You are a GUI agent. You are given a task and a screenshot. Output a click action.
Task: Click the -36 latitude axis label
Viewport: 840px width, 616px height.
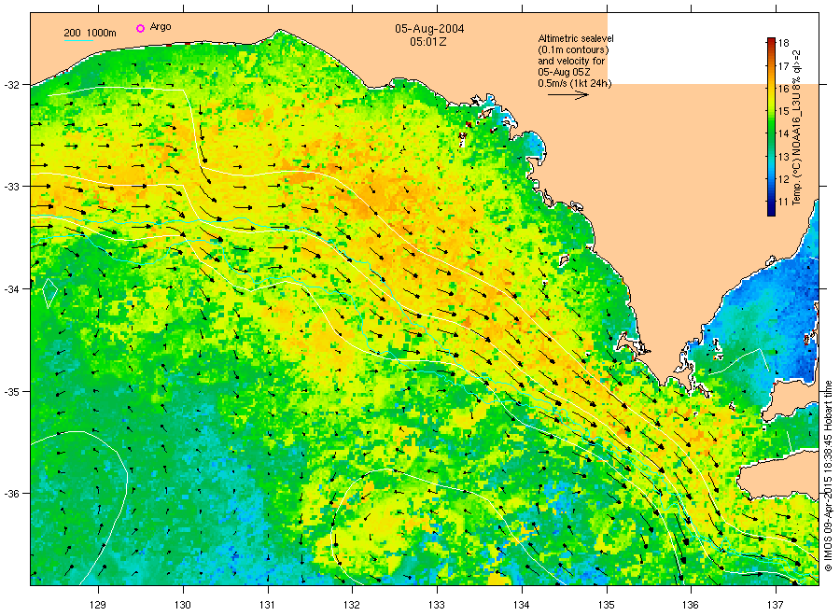point(10,494)
